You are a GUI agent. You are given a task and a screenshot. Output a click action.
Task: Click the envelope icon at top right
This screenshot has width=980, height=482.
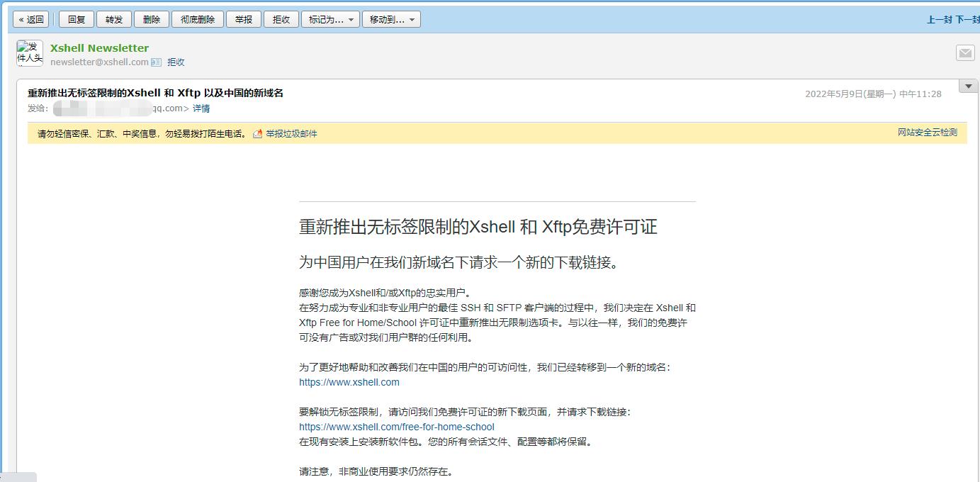pos(965,52)
